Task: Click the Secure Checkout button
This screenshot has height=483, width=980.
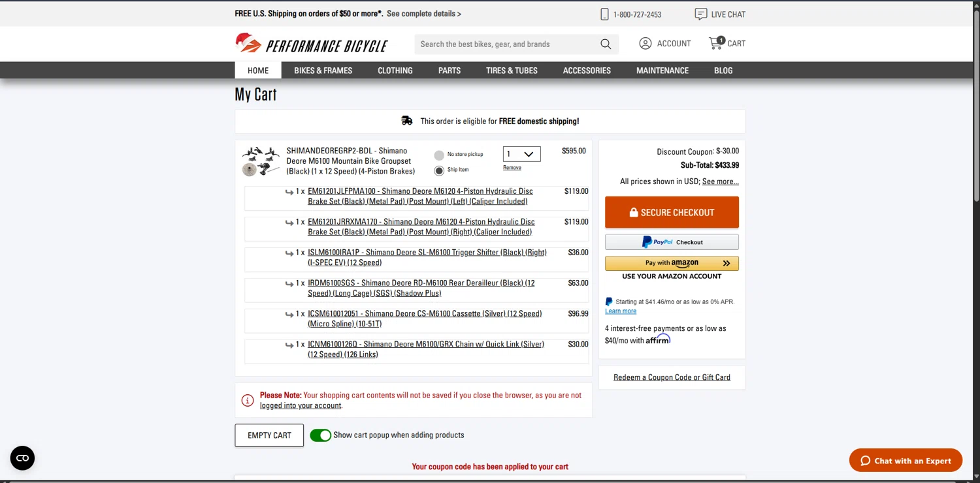Action: click(x=672, y=212)
